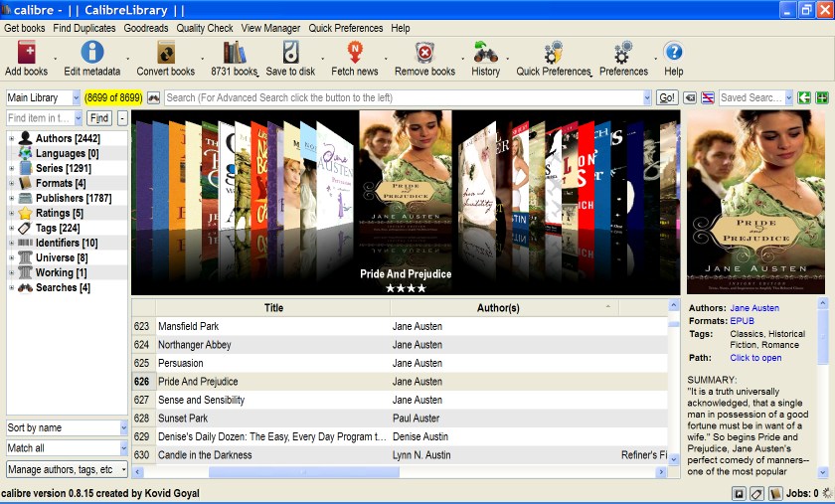Open the Preferences gear icon
Screen dimensions: 835x504
point(623,53)
